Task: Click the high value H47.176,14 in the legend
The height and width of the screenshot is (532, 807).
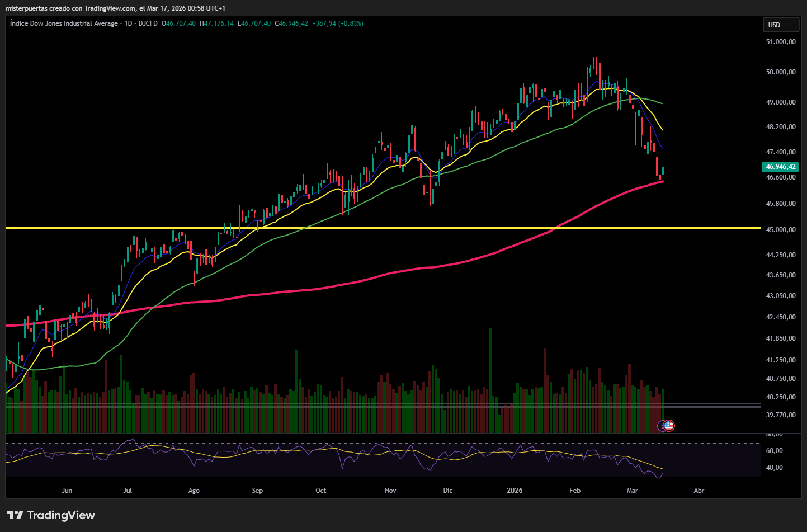Action: (x=217, y=23)
